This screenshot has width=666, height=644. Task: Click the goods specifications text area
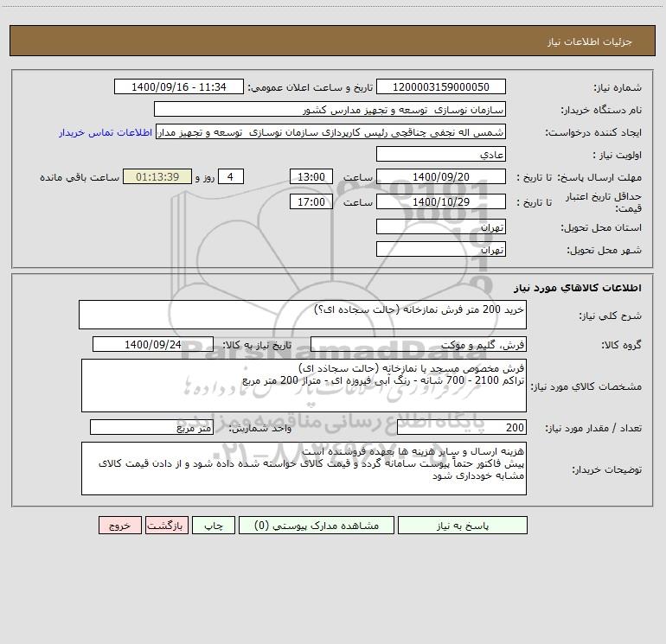(304, 386)
